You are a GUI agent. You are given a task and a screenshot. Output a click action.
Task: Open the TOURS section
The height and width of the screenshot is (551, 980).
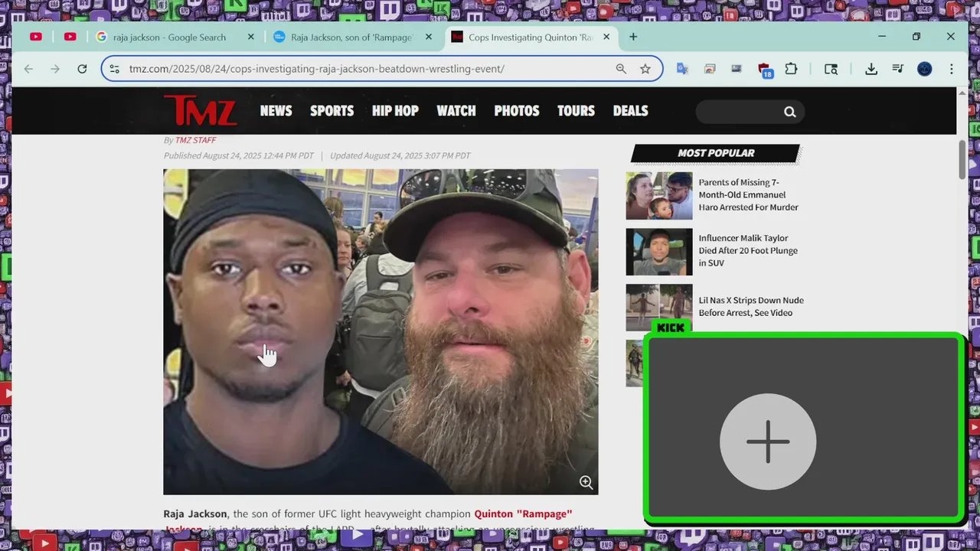tap(576, 111)
